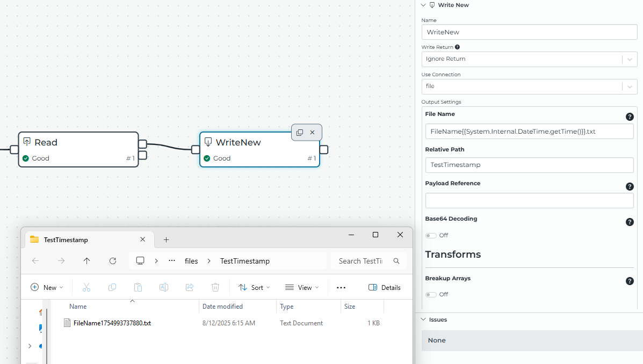Open the Sort menu in Explorer
The image size is (643, 364).
254,288
